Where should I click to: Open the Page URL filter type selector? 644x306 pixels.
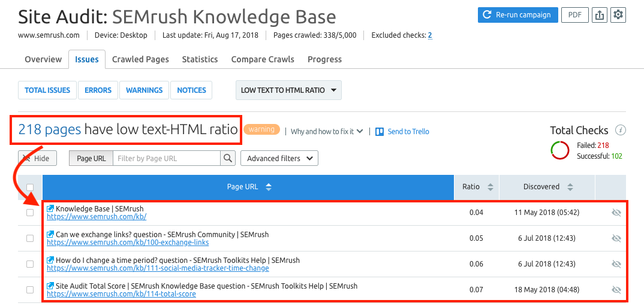[91, 158]
